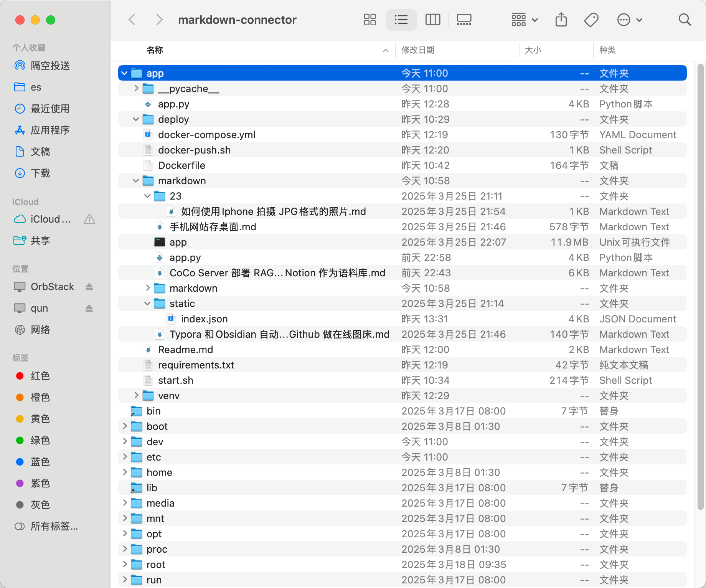Viewport: 706px width, 588px height.
Task: Select the root folder row
Action: (402, 565)
